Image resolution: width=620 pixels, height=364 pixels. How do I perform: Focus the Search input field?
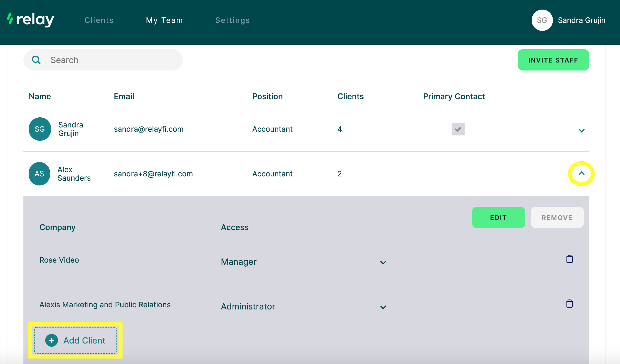103,60
